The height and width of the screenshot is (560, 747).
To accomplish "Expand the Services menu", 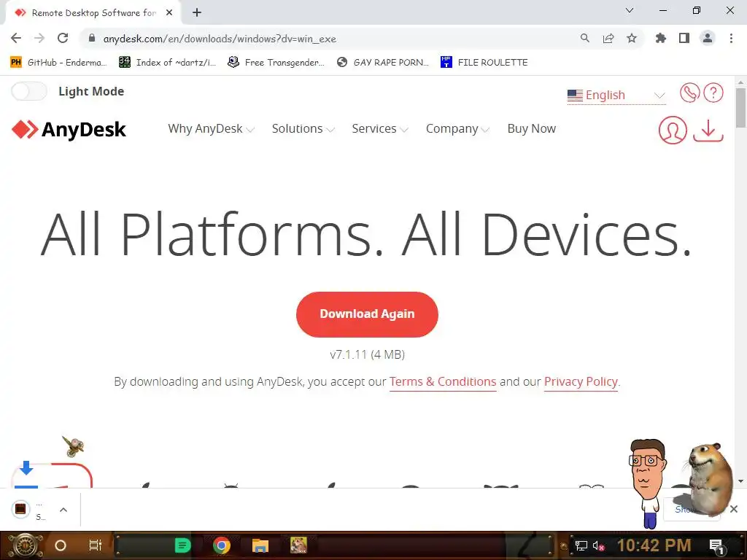I will click(379, 128).
